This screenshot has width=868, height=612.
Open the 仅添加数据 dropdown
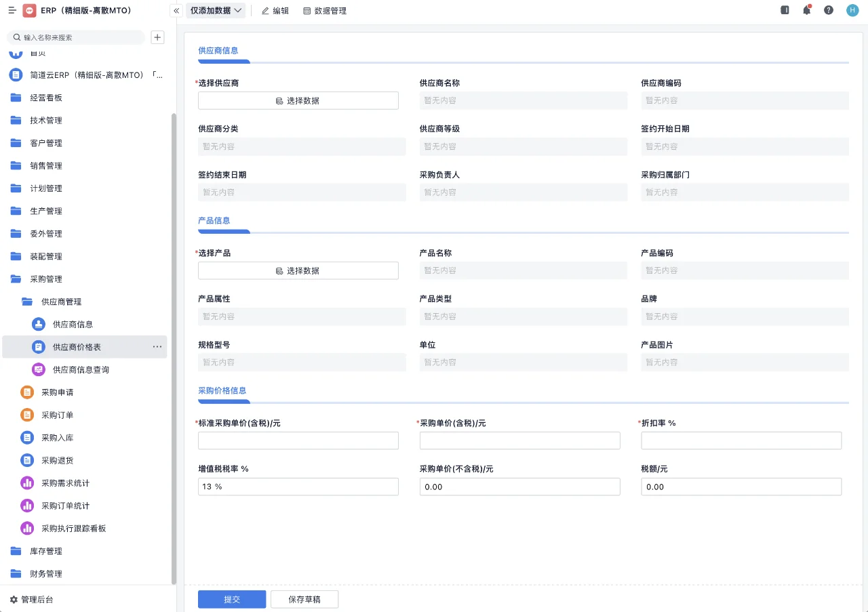(215, 10)
